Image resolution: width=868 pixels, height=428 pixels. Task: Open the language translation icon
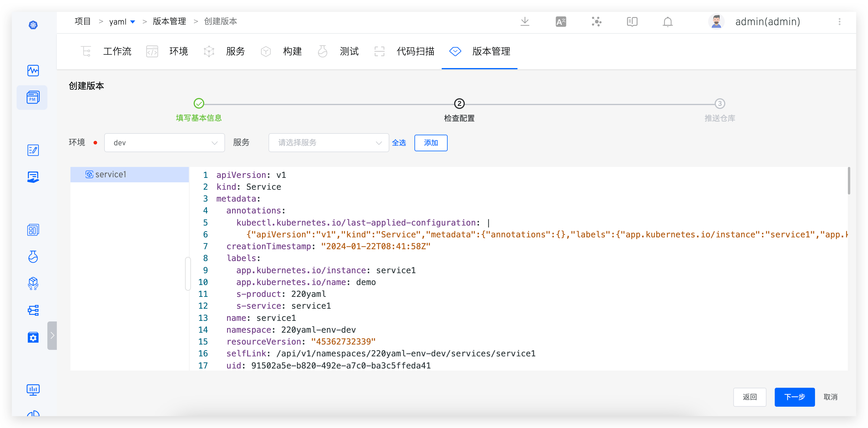click(x=561, y=22)
